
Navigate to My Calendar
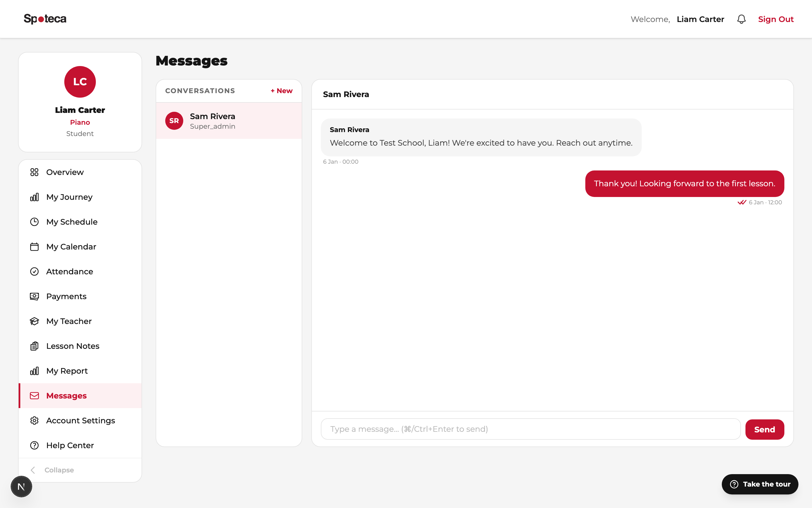[80, 247]
